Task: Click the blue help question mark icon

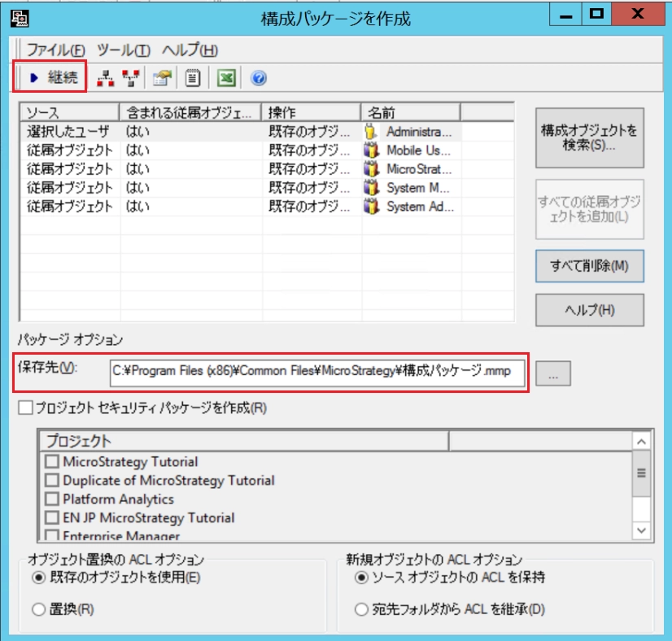Action: tap(259, 78)
